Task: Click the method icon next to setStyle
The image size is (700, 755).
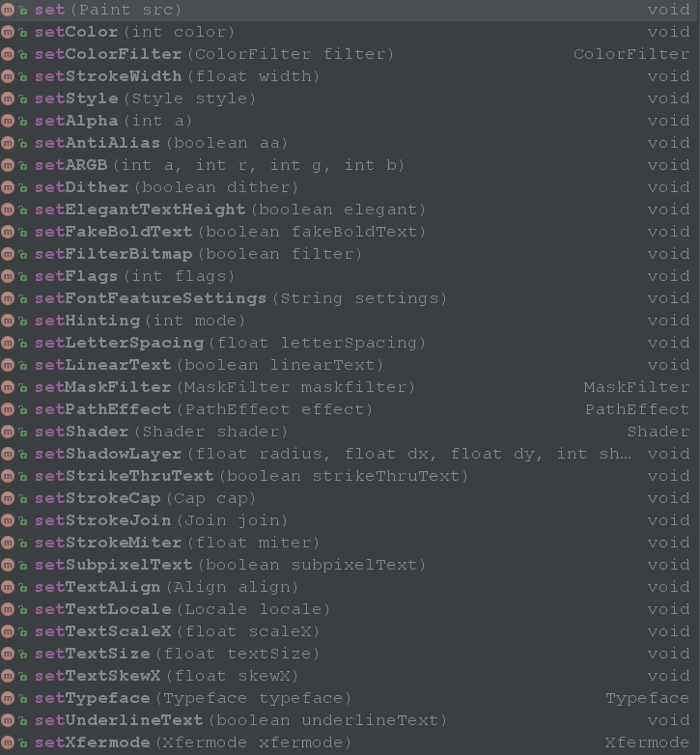Action: (x=7, y=98)
